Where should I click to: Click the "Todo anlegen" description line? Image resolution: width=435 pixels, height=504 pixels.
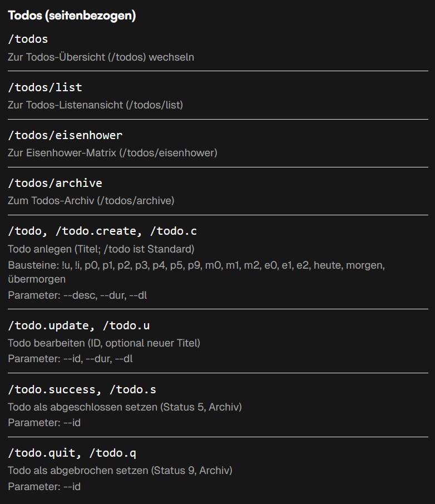101,249
